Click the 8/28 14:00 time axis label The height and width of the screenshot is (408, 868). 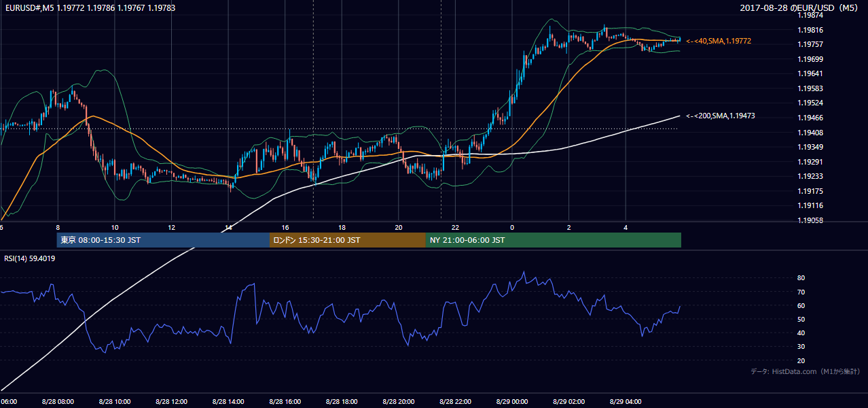click(x=228, y=401)
